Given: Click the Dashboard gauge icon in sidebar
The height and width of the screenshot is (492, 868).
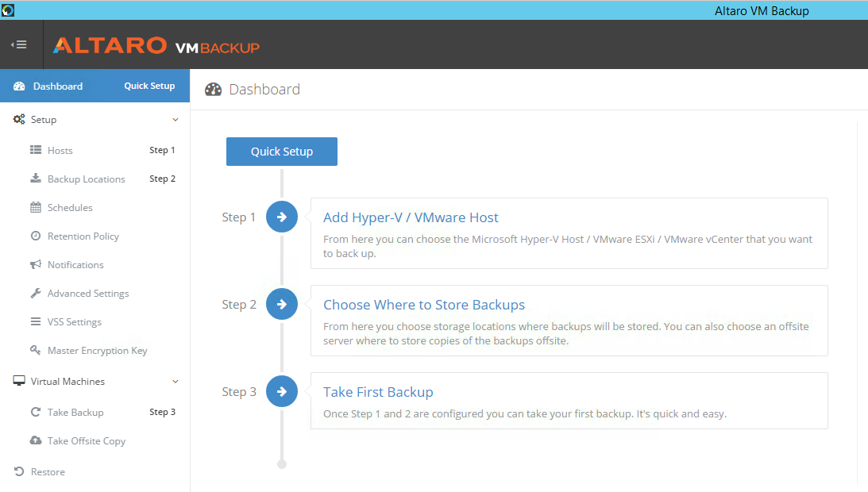Looking at the screenshot, I should 19,86.
